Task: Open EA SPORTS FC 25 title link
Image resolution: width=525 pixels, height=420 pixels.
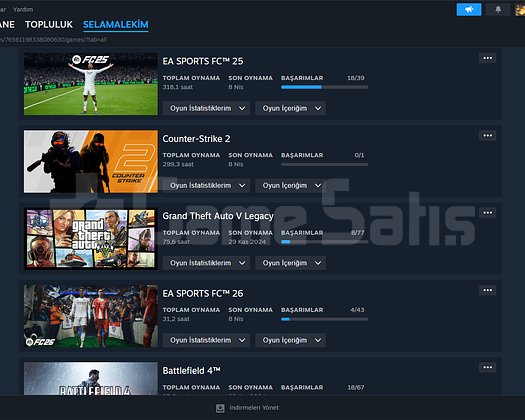Action: 203,61
